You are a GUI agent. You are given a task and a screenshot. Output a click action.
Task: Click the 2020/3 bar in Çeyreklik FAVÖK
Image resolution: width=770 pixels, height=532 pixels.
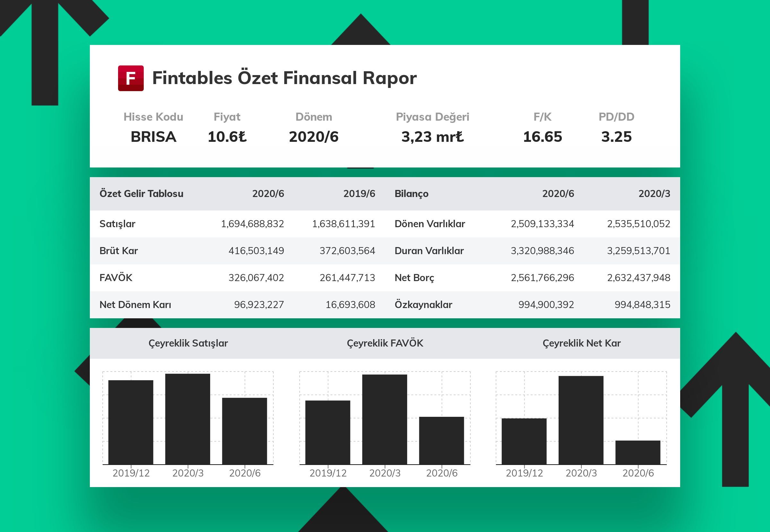(385, 419)
